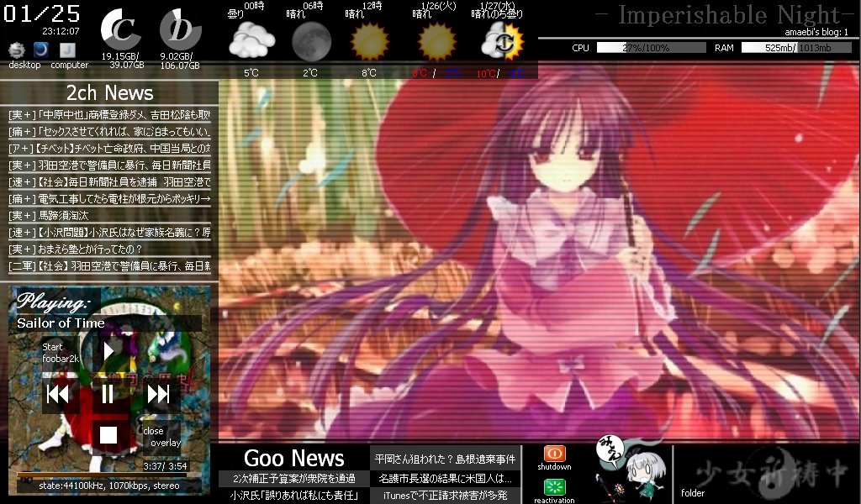Skip to the next track
Screen dimensions: 861x504
(158, 394)
